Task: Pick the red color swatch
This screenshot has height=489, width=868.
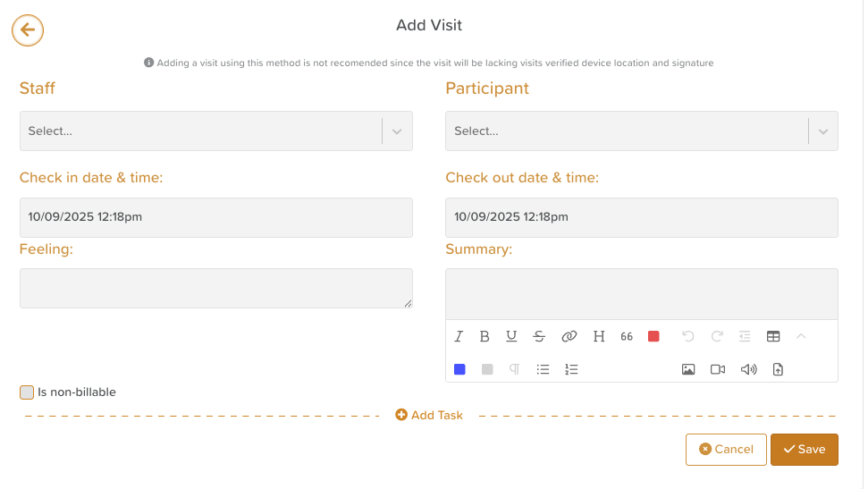Action: 653,336
